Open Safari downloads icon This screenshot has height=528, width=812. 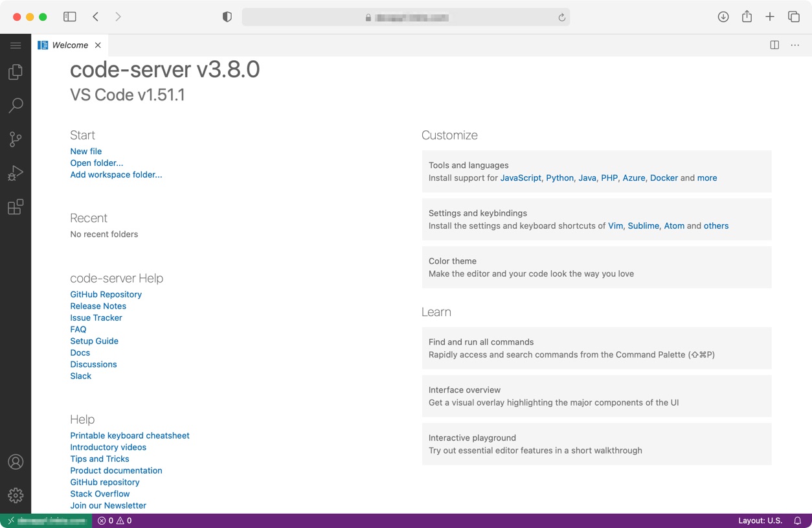click(723, 16)
